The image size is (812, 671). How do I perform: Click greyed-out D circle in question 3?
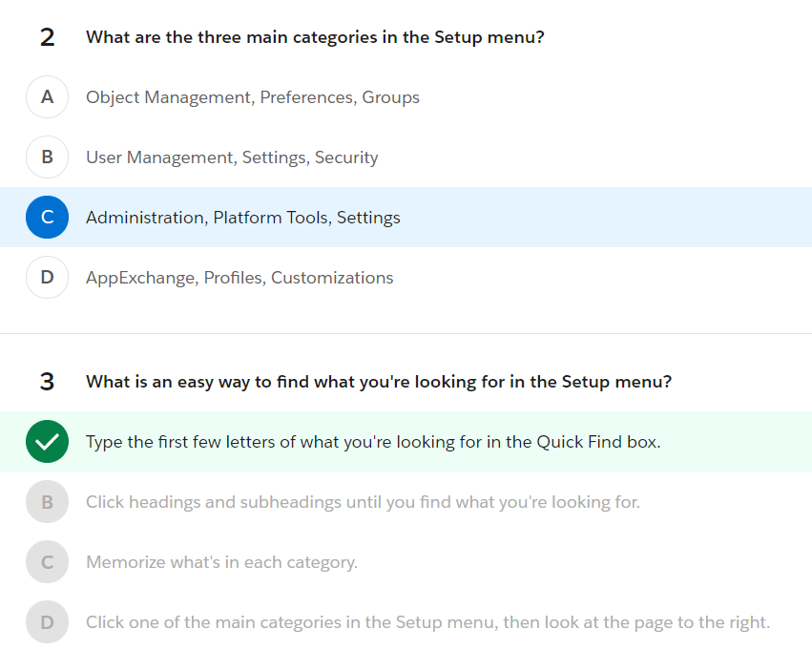(47, 621)
